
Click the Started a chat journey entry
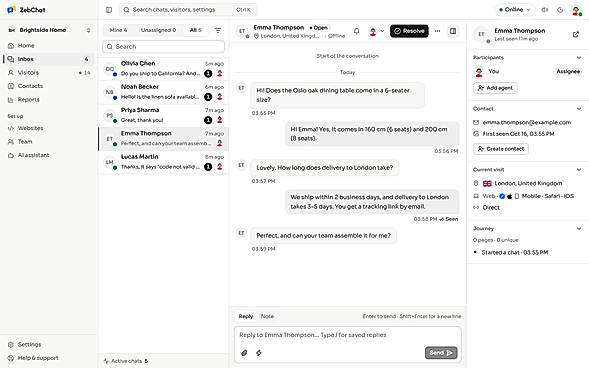(x=514, y=252)
